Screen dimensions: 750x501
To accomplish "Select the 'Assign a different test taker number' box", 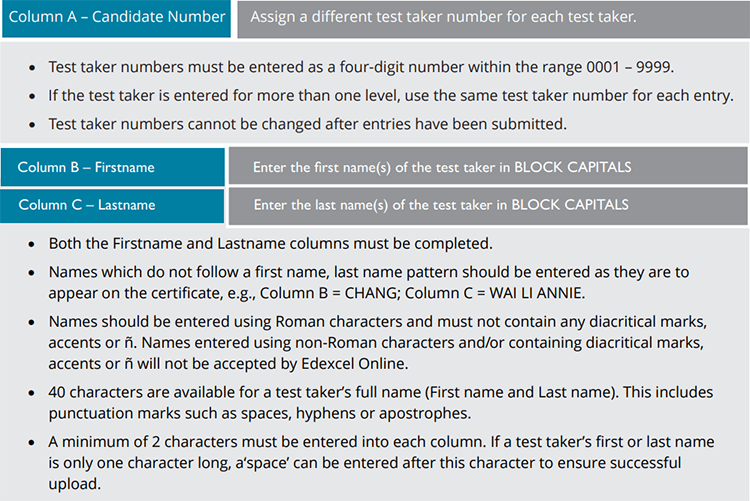I will (492, 19).
